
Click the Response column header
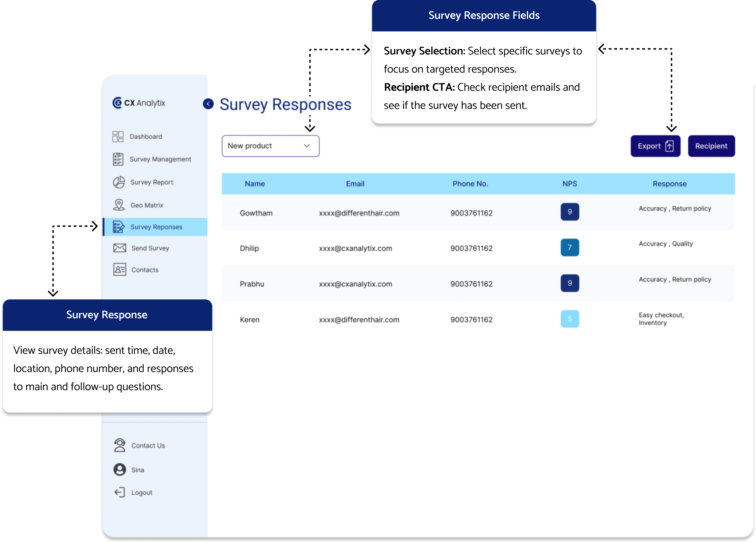point(670,184)
